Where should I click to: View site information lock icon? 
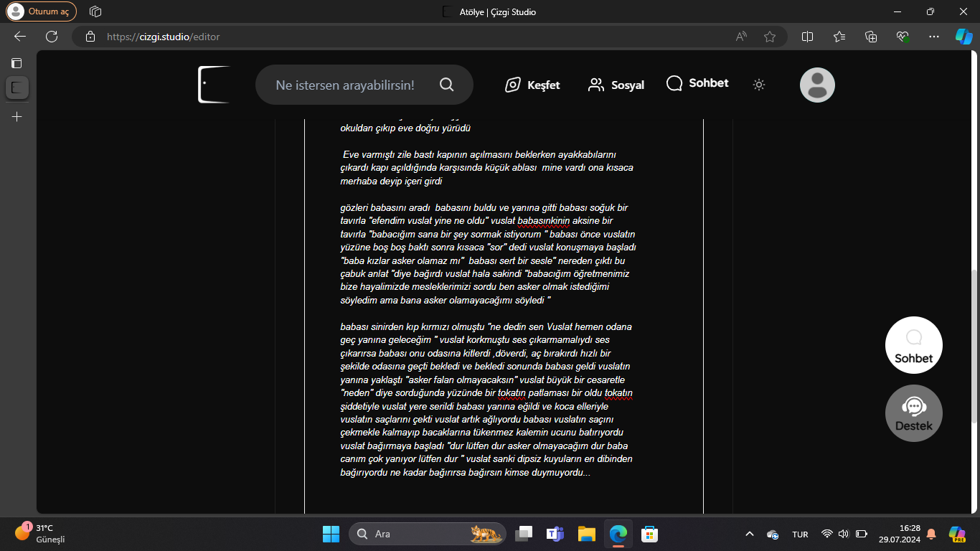[90, 37]
